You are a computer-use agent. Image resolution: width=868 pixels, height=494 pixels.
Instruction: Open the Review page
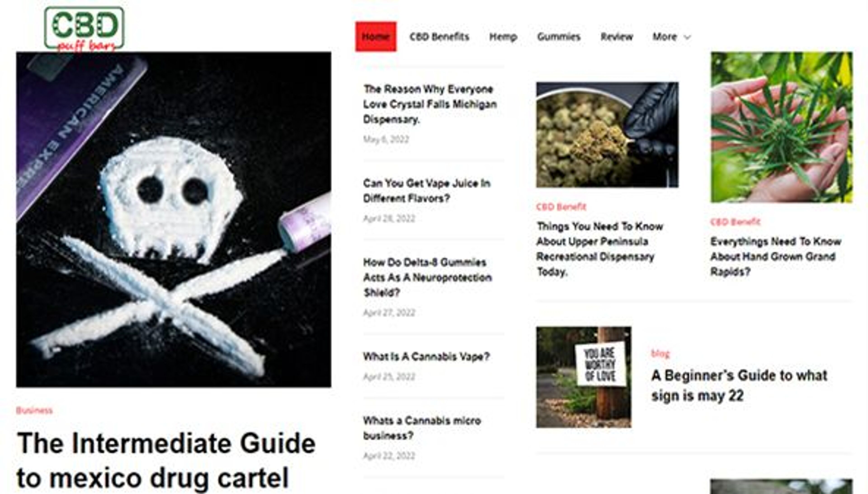[617, 37]
